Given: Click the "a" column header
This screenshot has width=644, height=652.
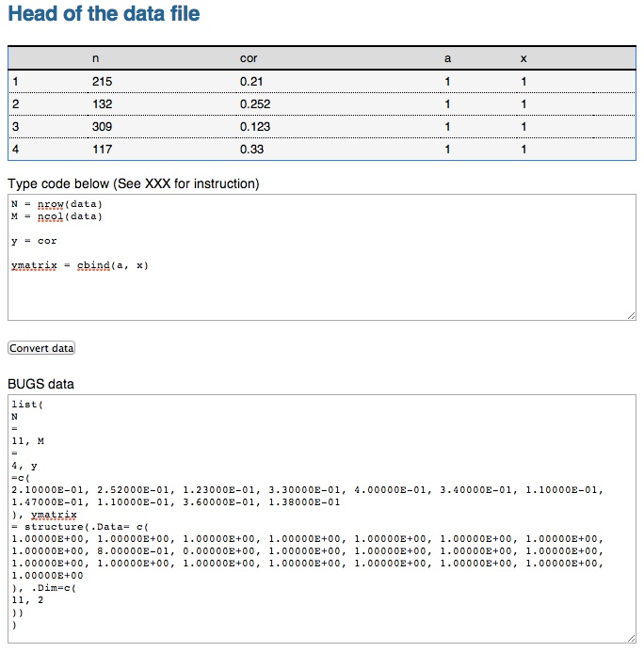Looking at the screenshot, I should [x=447, y=58].
